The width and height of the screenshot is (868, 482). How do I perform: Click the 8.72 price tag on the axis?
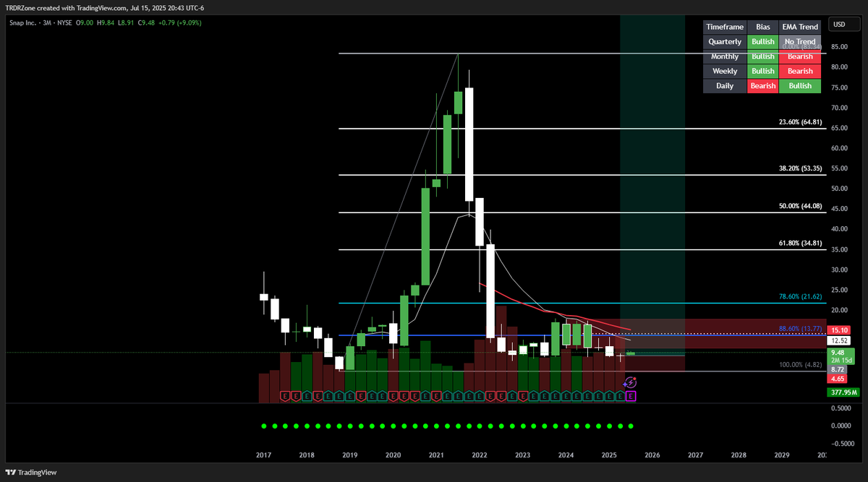pyautogui.click(x=838, y=369)
